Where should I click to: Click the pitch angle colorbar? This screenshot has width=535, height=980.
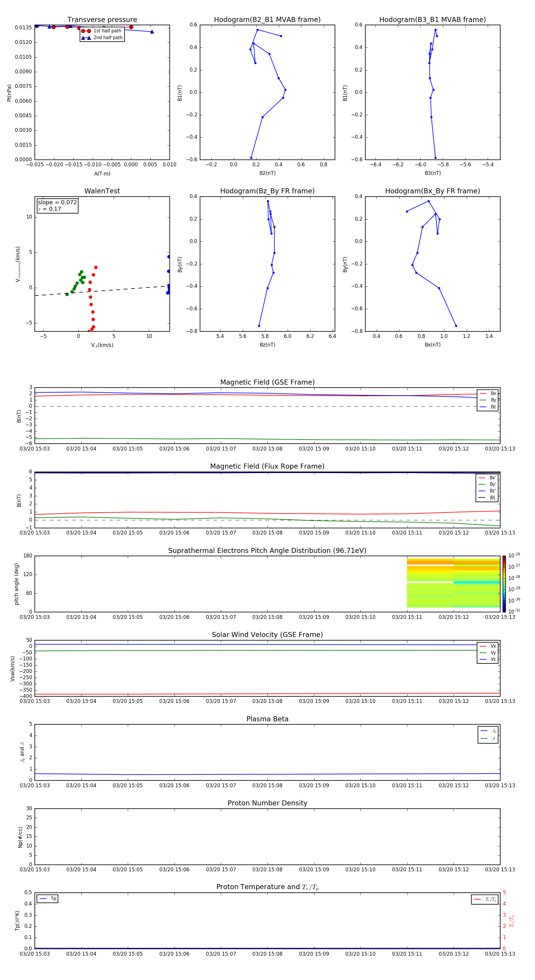[504, 584]
